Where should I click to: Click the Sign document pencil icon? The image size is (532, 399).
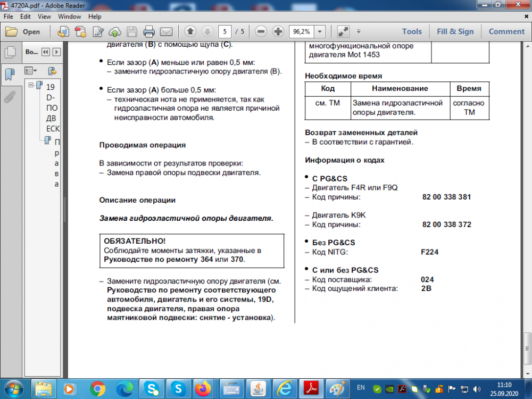pyautogui.click(x=98, y=31)
